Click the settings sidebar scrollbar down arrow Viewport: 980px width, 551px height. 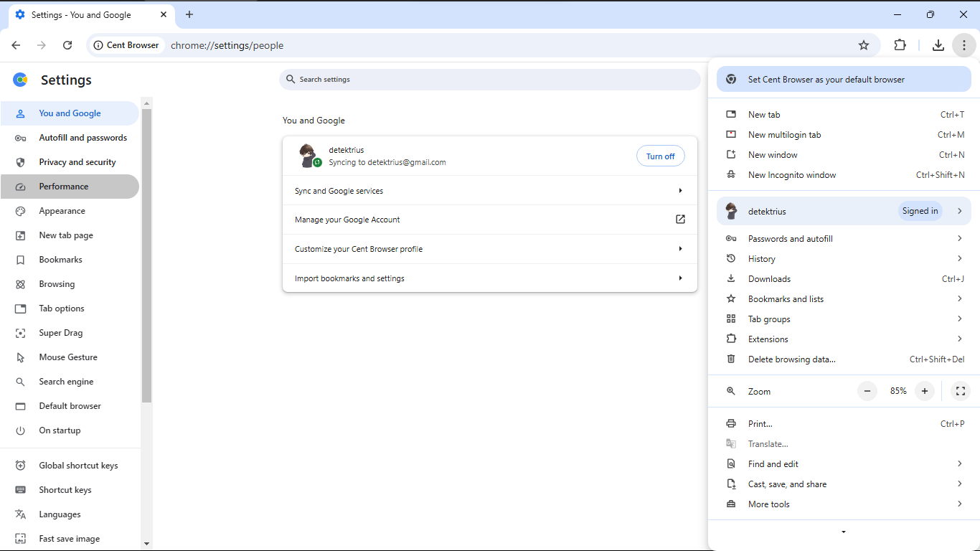click(147, 544)
